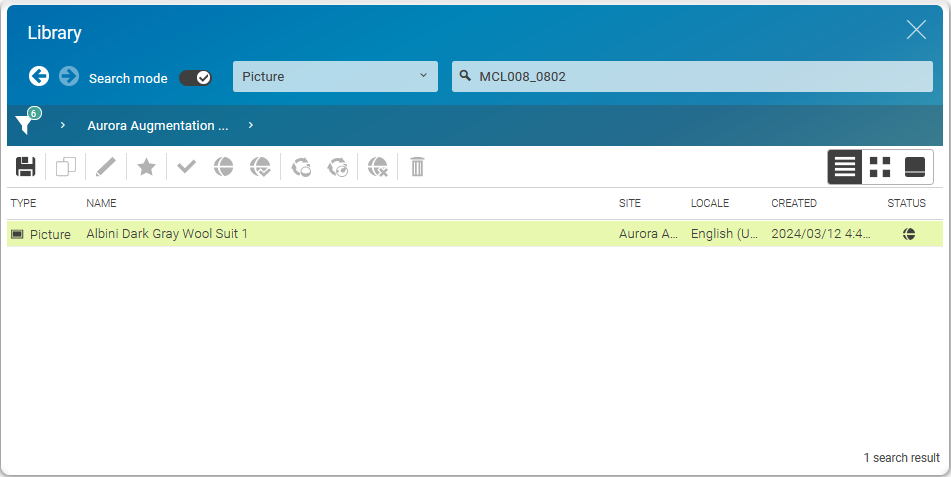This screenshot has height=477, width=951.
Task: Approve item with the checkmark icon
Action: tap(186, 167)
